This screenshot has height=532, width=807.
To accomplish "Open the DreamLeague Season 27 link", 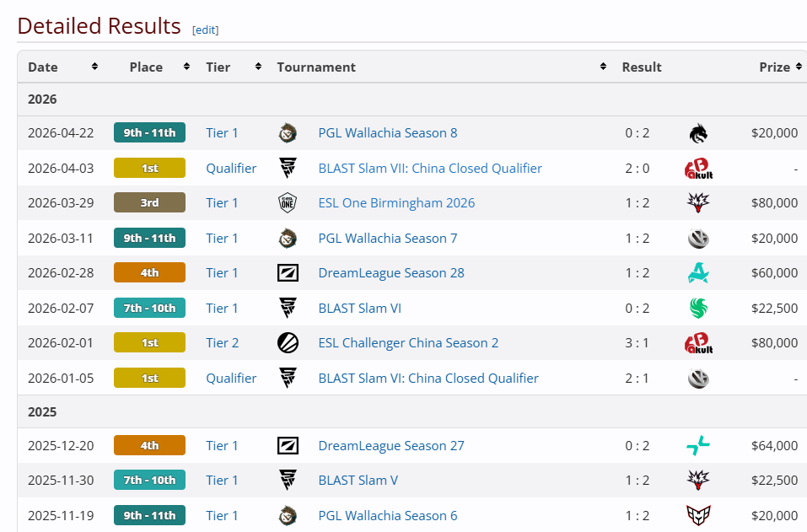I will [x=391, y=446].
